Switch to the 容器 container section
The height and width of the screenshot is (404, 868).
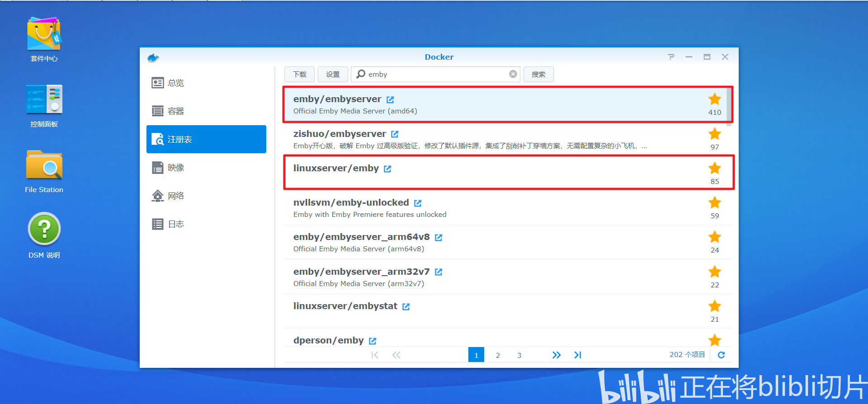tap(206, 111)
